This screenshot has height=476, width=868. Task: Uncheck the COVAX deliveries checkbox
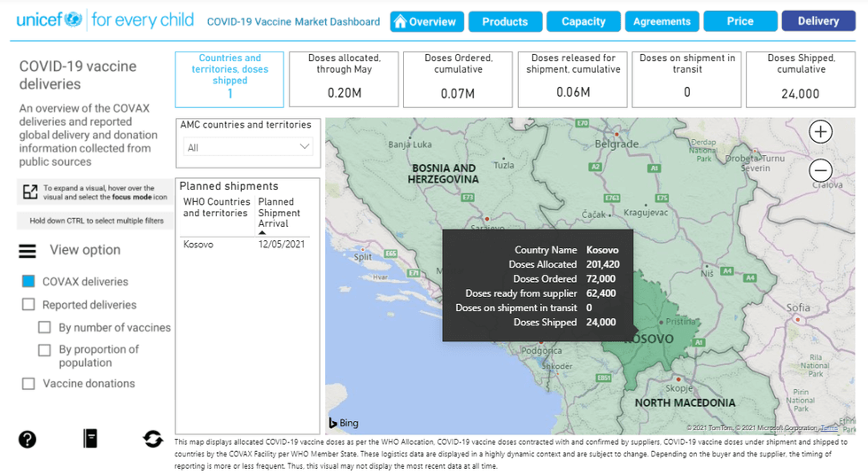(28, 282)
